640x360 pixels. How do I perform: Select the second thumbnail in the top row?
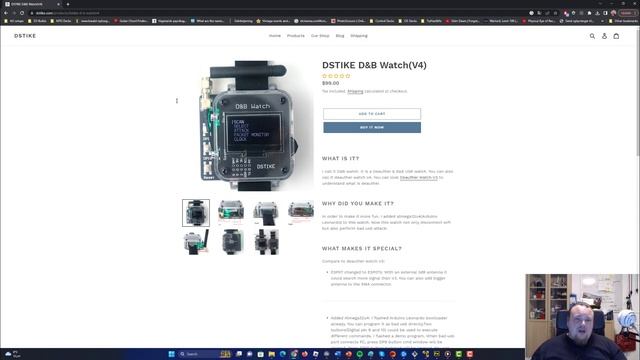pos(231,213)
